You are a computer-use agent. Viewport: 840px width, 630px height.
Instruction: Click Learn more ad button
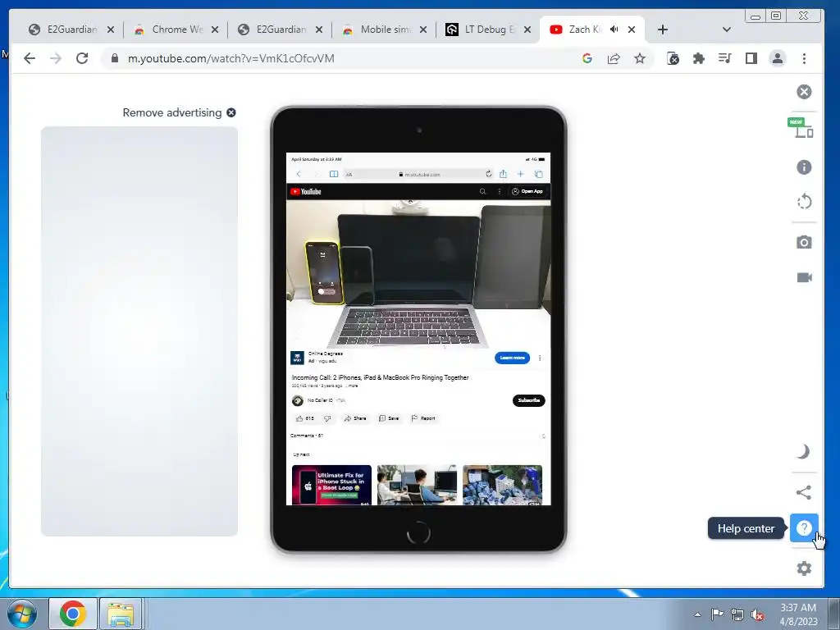point(512,358)
